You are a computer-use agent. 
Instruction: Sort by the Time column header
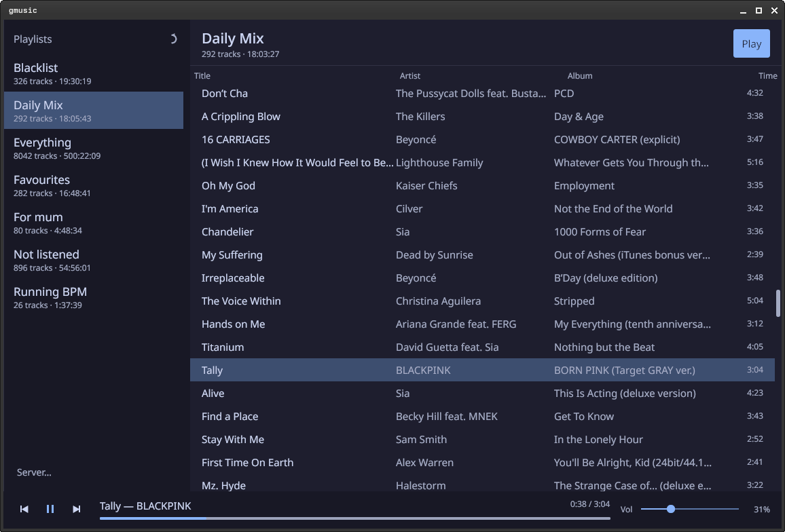[767, 75]
